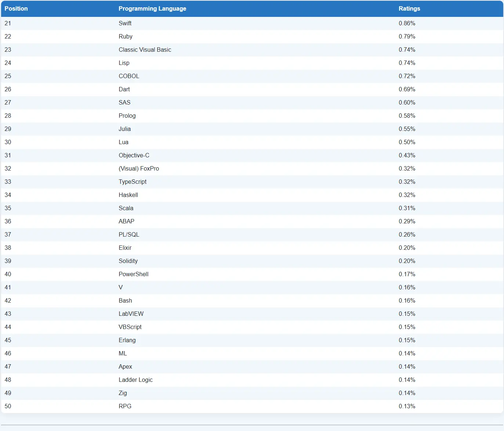The image size is (504, 431).
Task: Click position number 45
Action: (x=8, y=340)
